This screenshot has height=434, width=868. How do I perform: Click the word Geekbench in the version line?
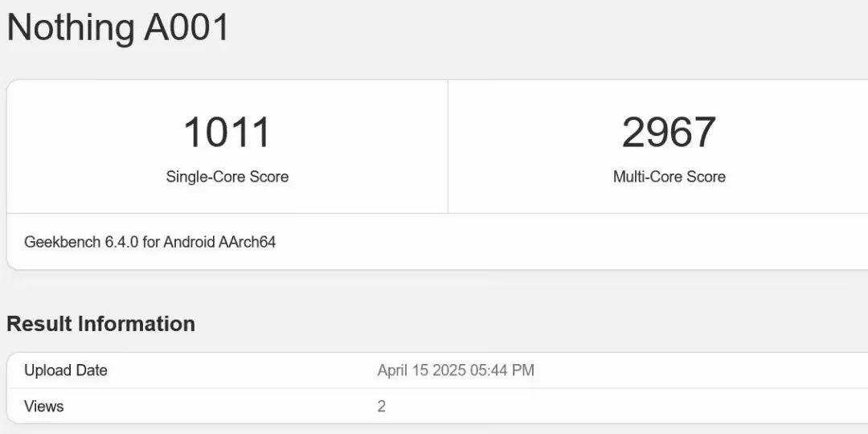tap(63, 242)
